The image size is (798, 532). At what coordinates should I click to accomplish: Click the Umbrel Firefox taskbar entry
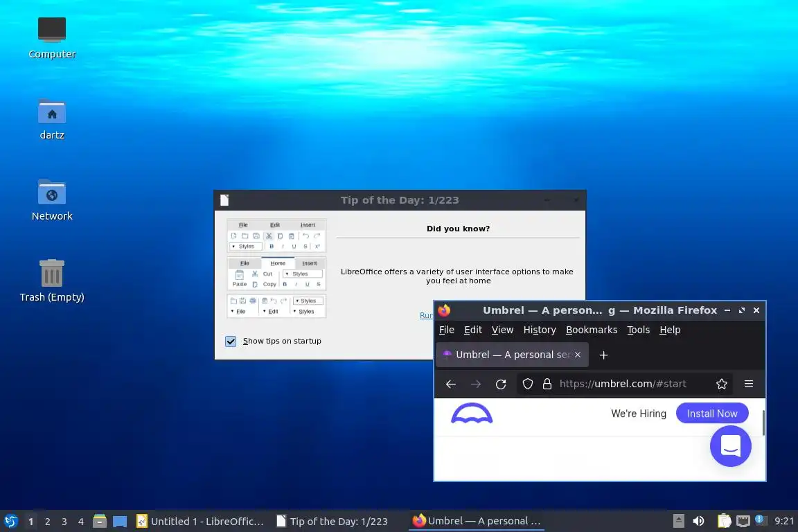click(477, 521)
